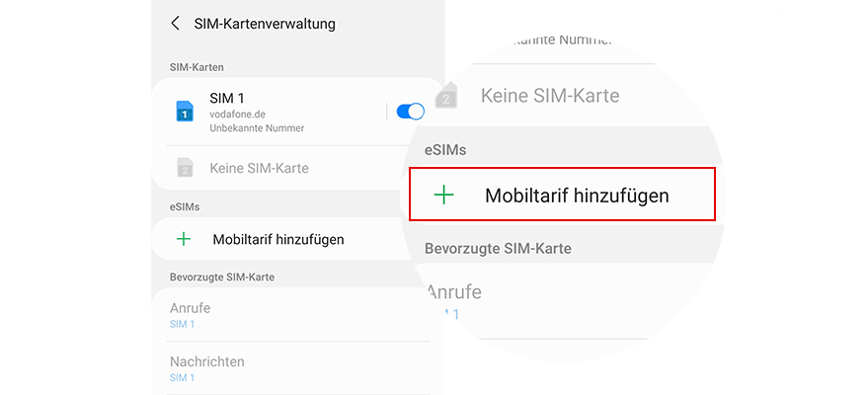This screenshot has width=868, height=395.
Task: Click 'Bevorzugte SIM-Karte' heading in the magnified circle
Action: 498,247
